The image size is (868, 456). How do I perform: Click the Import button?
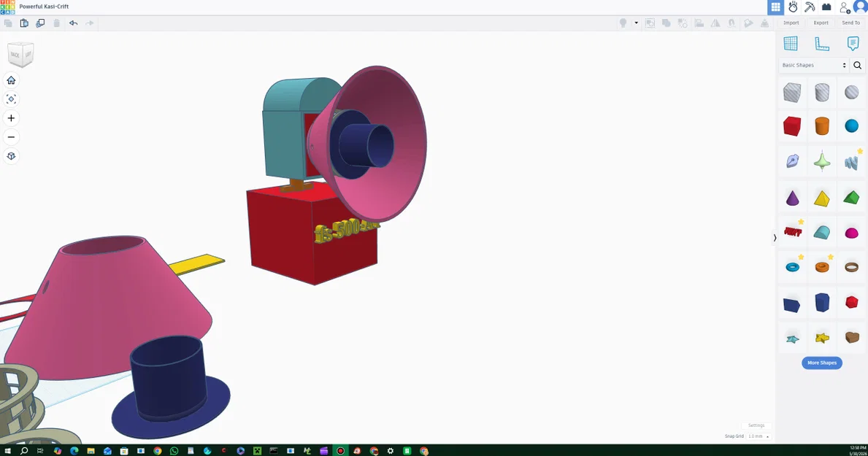click(791, 23)
